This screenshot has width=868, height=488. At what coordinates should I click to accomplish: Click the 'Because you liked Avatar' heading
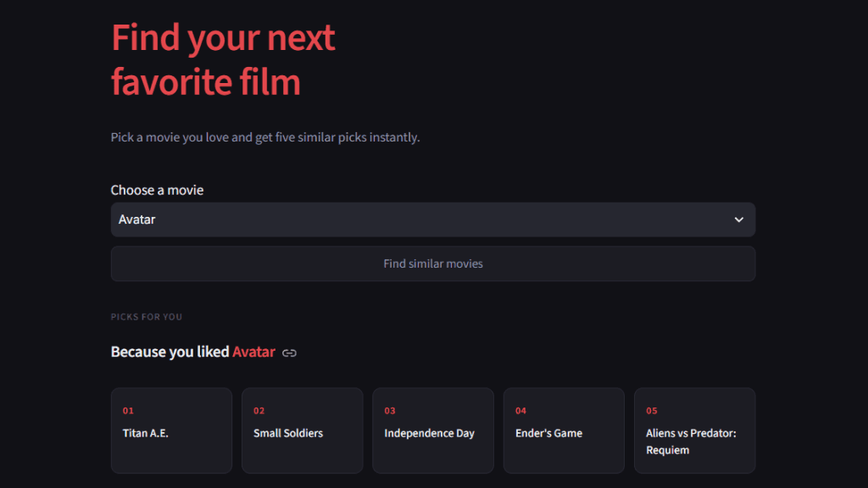[192, 352]
